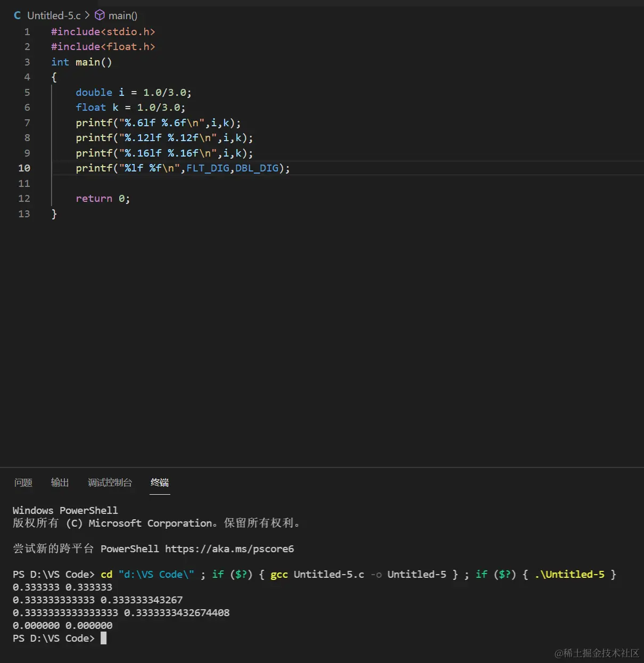The image size is (644, 663).
Task: Click the printf "%.12lf %.12f" statement
Action: tap(164, 137)
